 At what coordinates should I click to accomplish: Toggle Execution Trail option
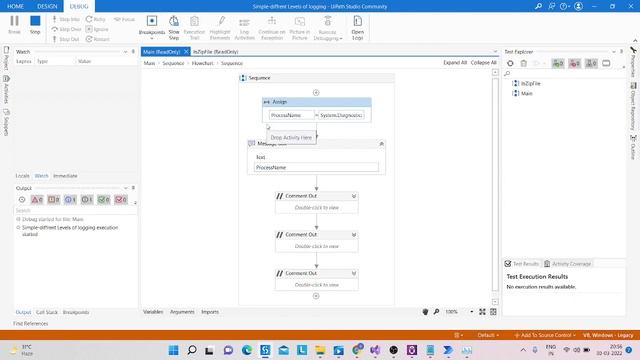194,28
